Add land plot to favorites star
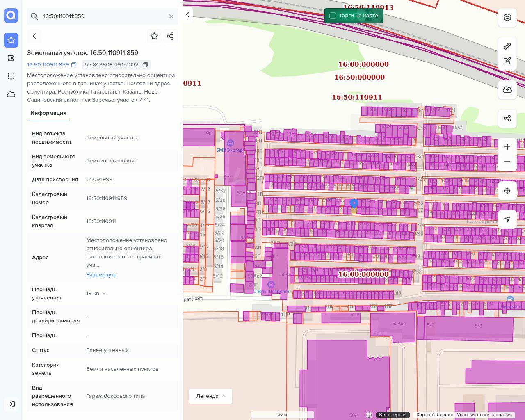Image resolution: width=525 pixels, height=420 pixels. click(154, 36)
